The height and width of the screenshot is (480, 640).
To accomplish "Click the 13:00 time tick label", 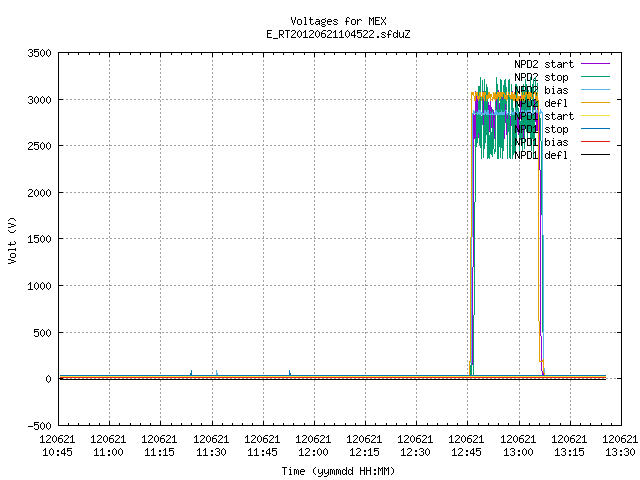I will tap(518, 453).
